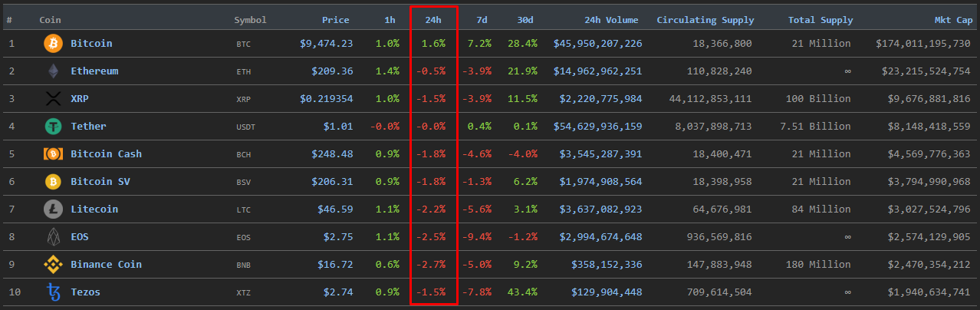Sort by Circulating Supply header
The height and width of the screenshot is (310, 980).
pyautogui.click(x=705, y=20)
